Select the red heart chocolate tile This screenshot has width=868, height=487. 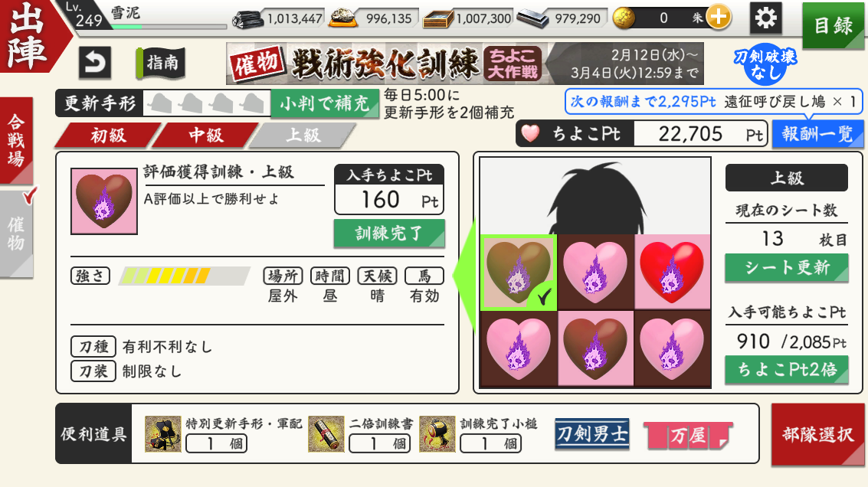[x=672, y=271]
